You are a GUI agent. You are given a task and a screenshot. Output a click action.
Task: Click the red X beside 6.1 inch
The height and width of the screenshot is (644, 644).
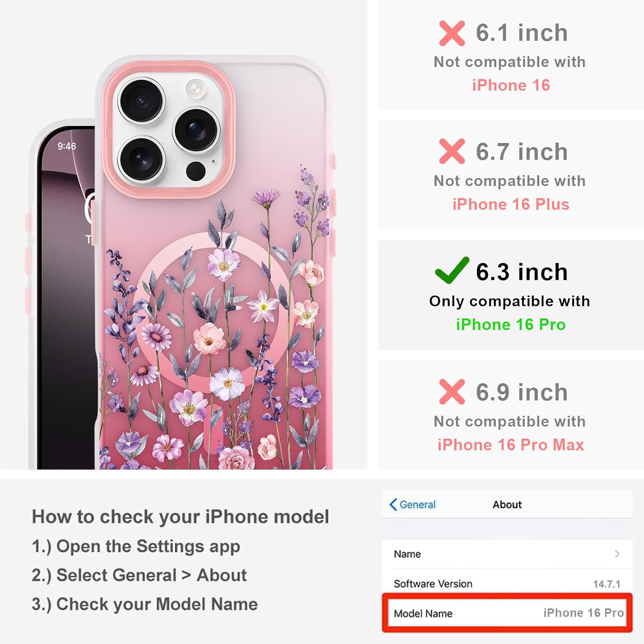click(452, 33)
